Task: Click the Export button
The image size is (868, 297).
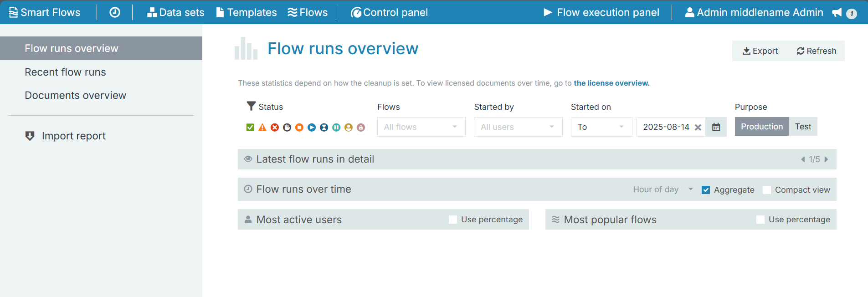Action: click(760, 51)
